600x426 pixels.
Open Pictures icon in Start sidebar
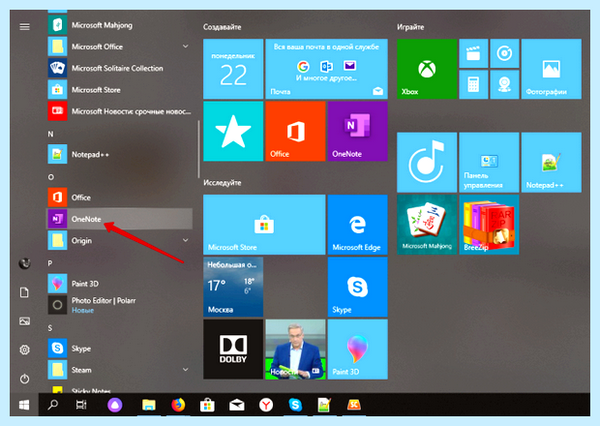[x=24, y=321]
